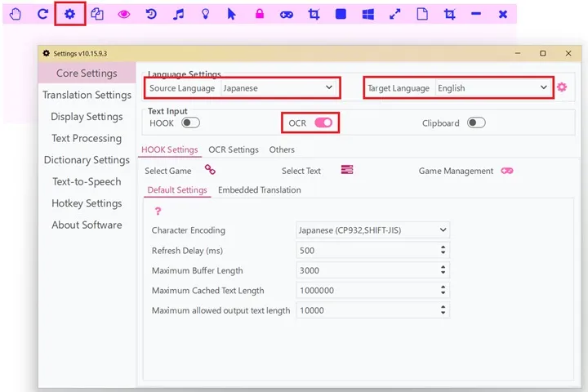
Task: Click the retranslate refresh arrow icon
Action: pyautogui.click(x=42, y=14)
